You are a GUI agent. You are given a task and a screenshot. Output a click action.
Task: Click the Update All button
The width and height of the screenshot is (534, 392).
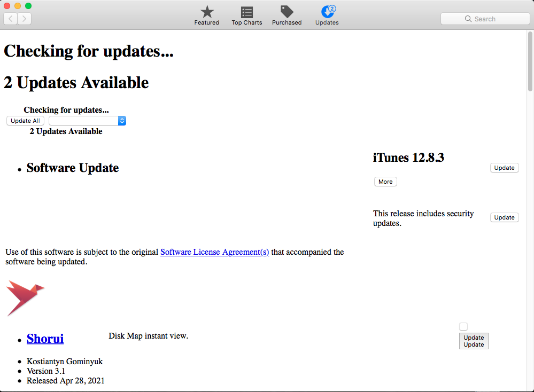pos(25,121)
